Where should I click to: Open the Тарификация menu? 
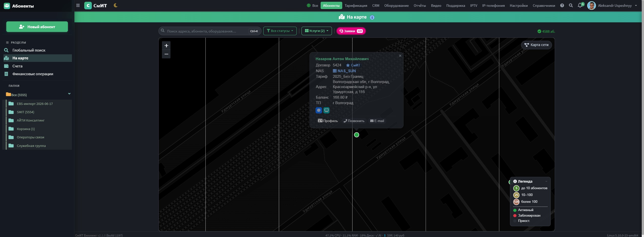356,6
